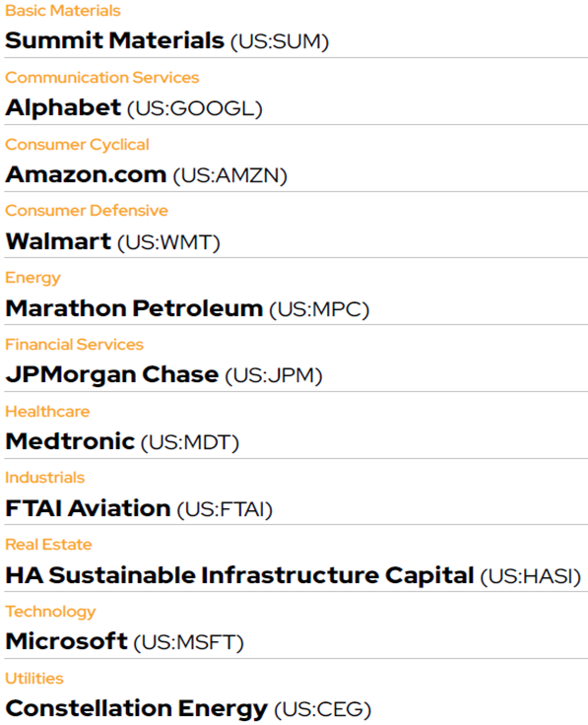Screen dimensions: 588x725
Task: Click the Walmart stock name
Action: point(58,241)
